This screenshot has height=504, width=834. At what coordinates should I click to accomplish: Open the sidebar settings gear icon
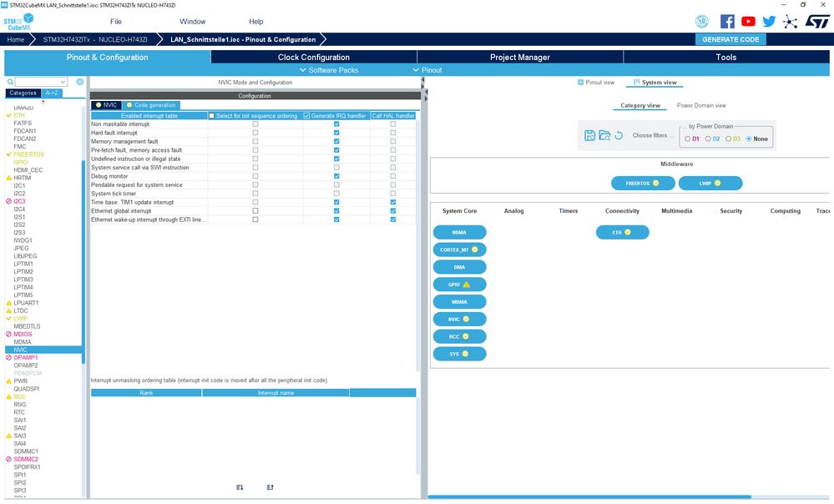coord(80,82)
